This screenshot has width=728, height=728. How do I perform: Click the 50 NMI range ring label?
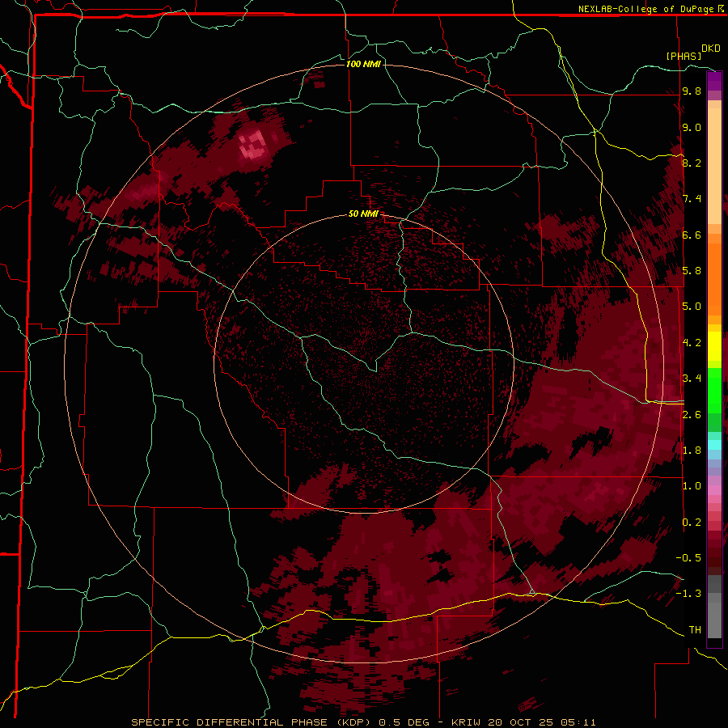tap(363, 214)
